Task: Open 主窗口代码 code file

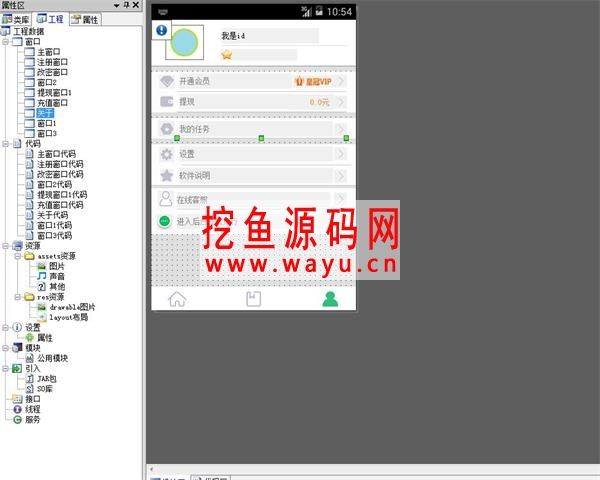Action: point(56,154)
